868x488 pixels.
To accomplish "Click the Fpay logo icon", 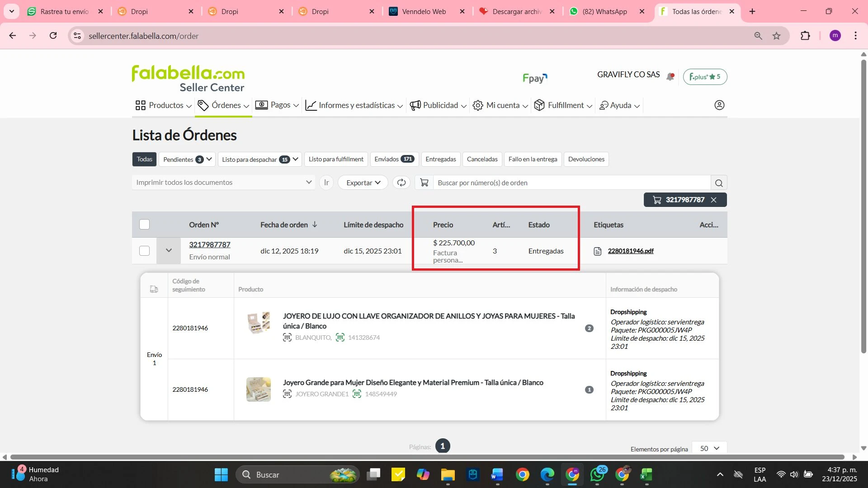I will tap(535, 78).
